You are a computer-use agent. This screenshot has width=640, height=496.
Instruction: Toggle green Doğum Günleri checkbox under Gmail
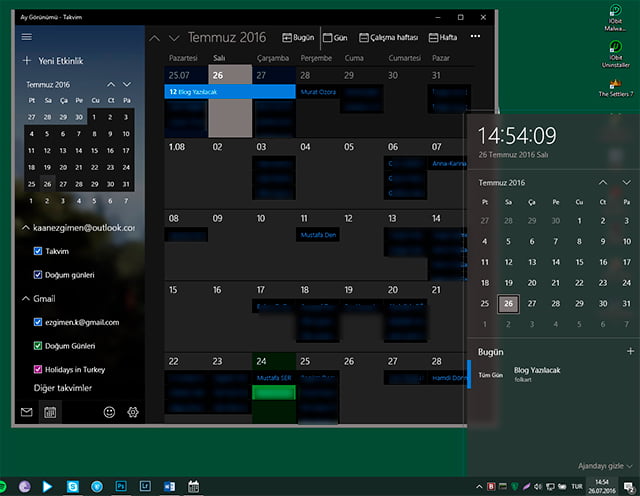pos(38,346)
